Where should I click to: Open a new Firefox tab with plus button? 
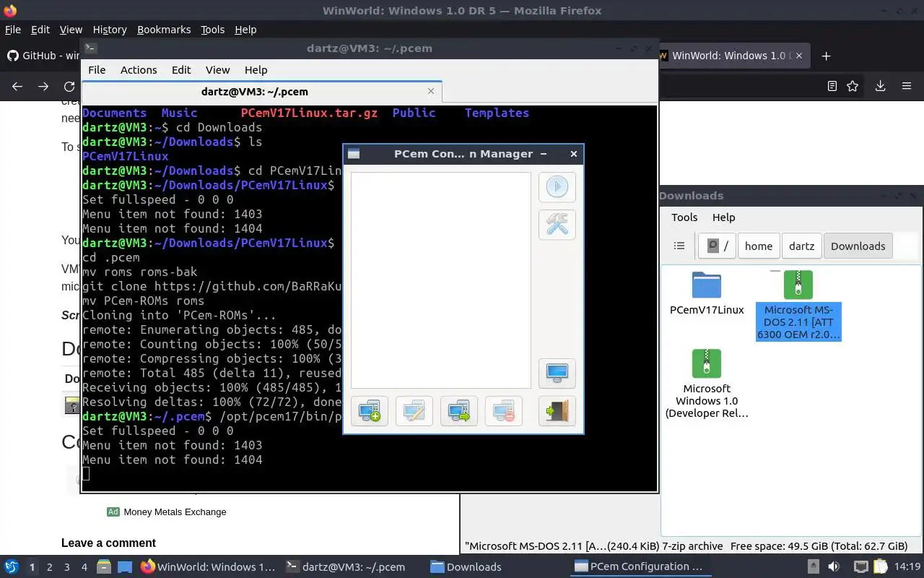827,56
